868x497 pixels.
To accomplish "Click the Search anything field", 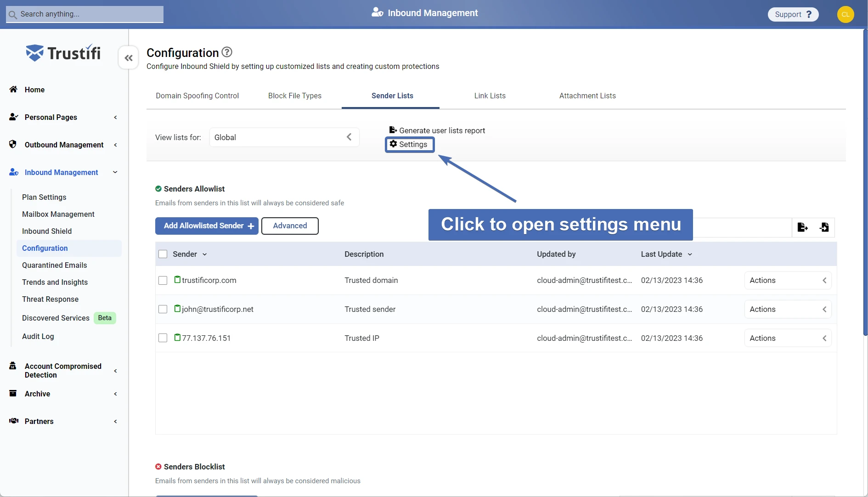I will [x=85, y=14].
